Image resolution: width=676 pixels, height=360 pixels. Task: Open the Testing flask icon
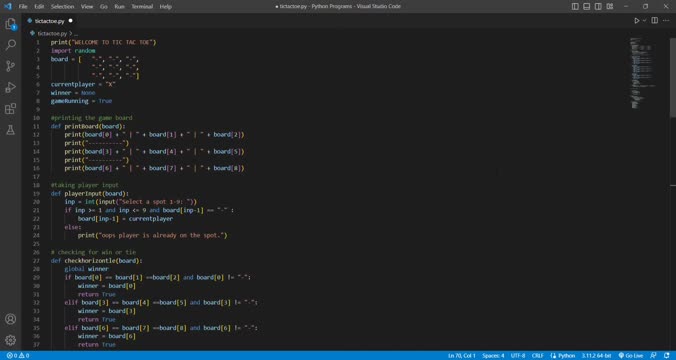coord(10,130)
